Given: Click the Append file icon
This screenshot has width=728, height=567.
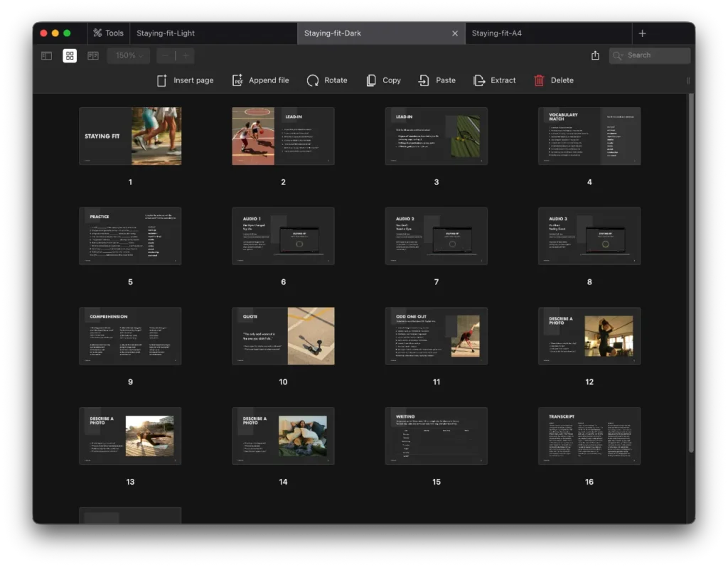Looking at the screenshot, I should point(237,80).
